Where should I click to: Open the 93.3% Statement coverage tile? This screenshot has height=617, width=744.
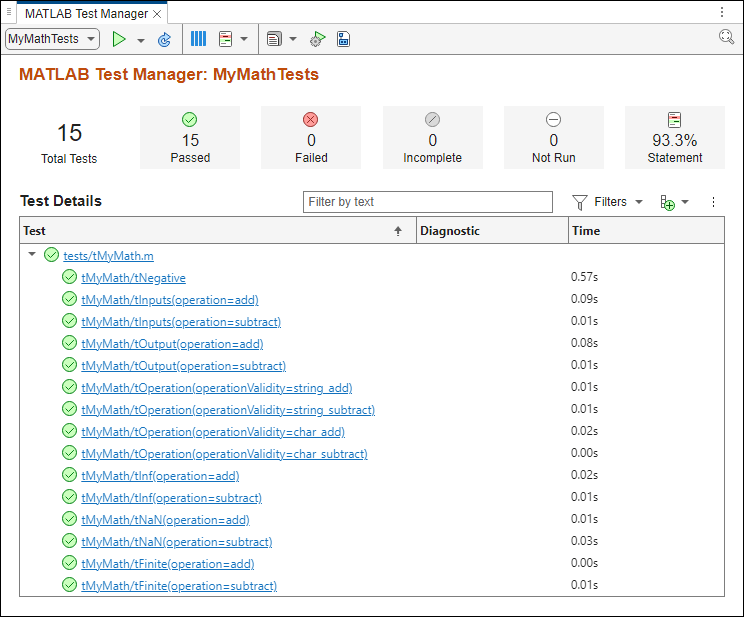tap(674, 137)
